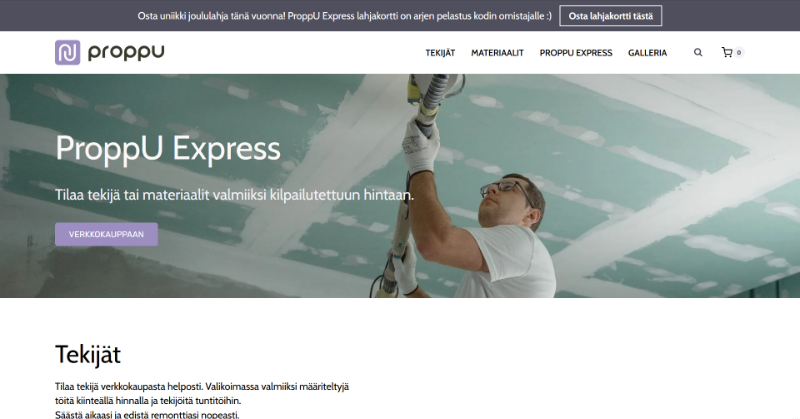Go to the ProppU Express menu item
800x419 pixels.
click(576, 53)
